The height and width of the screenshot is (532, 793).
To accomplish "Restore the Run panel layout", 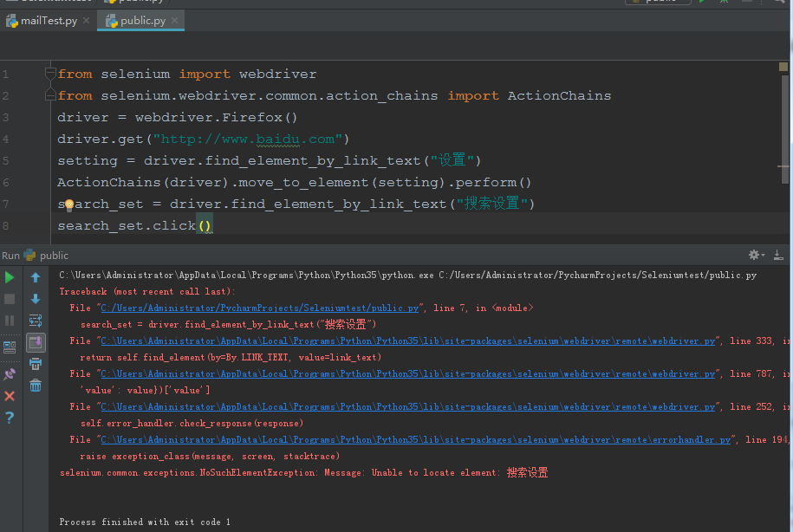I will 10,347.
